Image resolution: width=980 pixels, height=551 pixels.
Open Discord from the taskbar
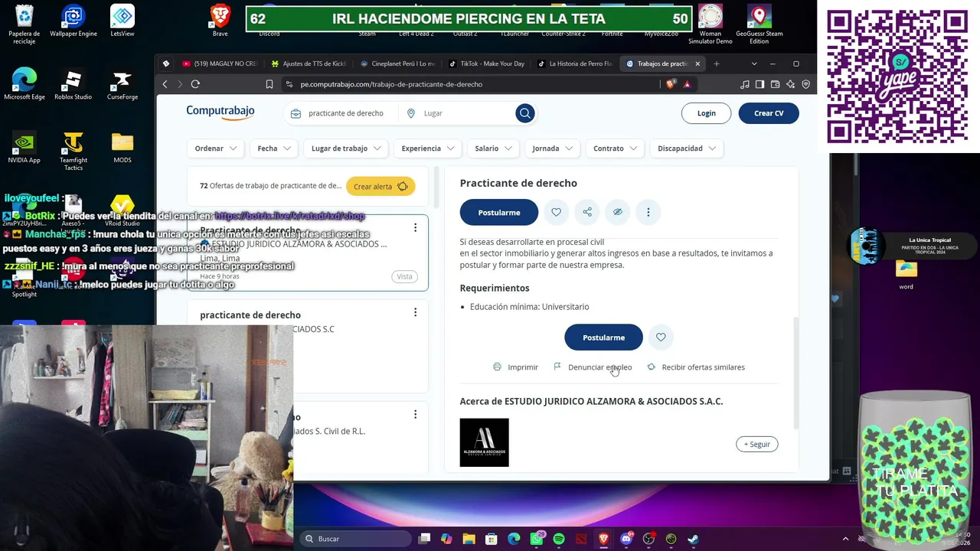[626, 539]
